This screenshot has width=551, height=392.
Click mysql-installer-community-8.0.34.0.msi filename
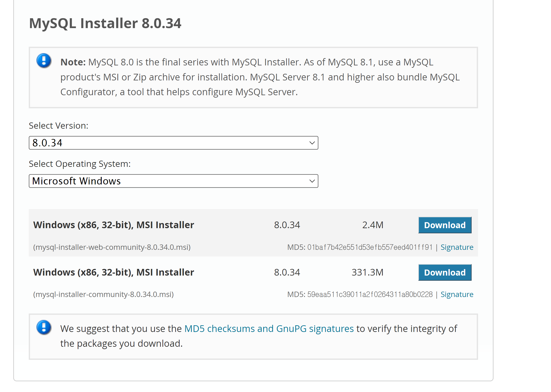(103, 294)
